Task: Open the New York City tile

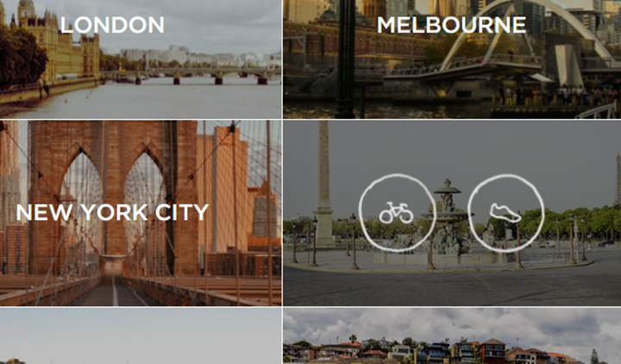Action: click(141, 213)
